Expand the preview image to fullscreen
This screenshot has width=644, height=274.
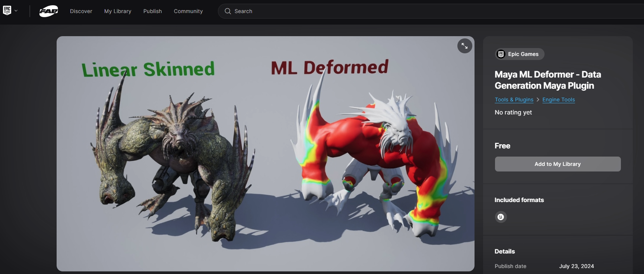pyautogui.click(x=464, y=46)
